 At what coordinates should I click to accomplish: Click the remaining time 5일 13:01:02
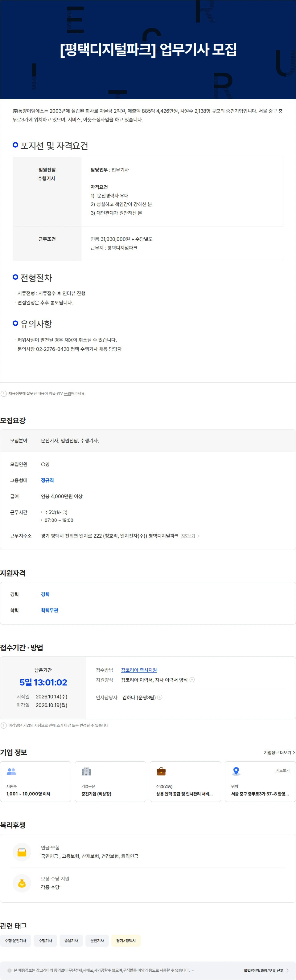tap(43, 682)
